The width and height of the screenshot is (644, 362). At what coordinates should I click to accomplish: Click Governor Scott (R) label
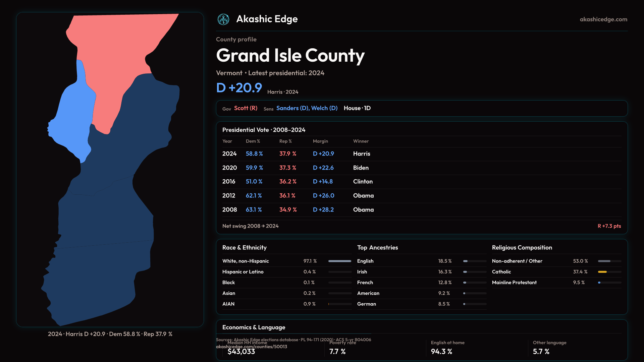coord(246,108)
